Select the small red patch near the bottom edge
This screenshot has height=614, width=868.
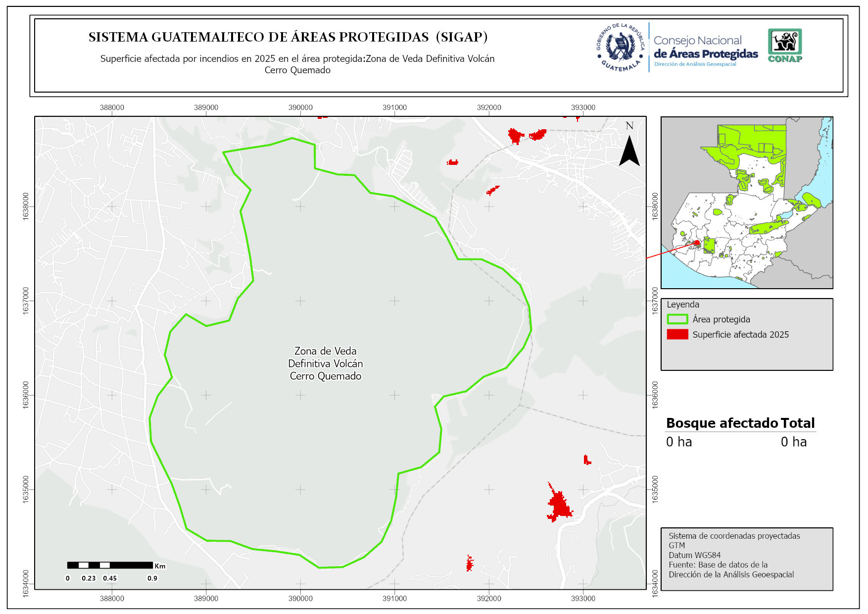470,563
